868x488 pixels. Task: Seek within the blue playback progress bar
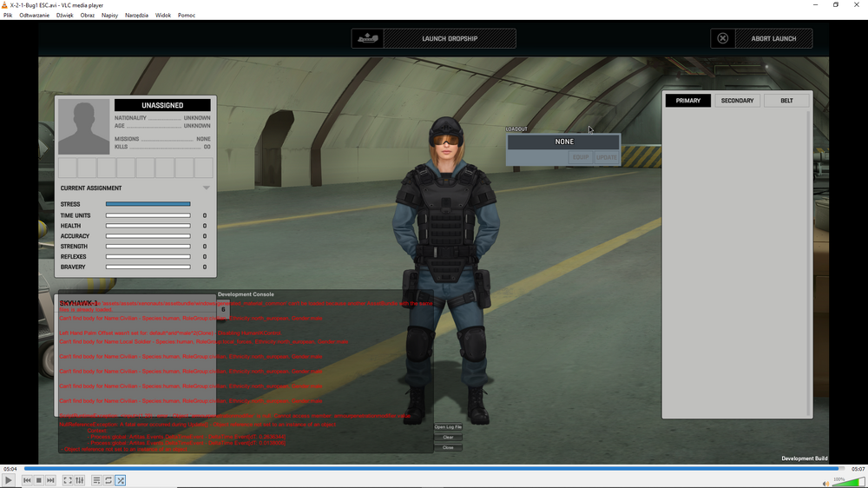point(435,469)
